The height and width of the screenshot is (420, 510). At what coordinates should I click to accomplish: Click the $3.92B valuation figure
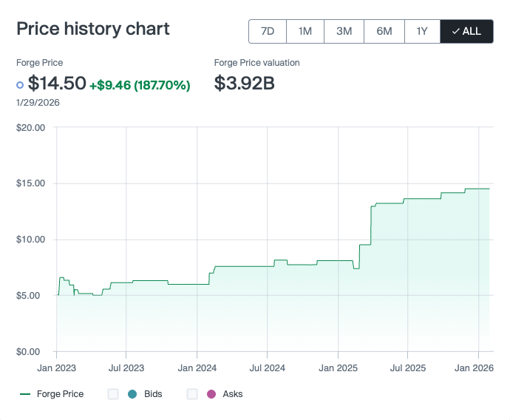tap(244, 84)
